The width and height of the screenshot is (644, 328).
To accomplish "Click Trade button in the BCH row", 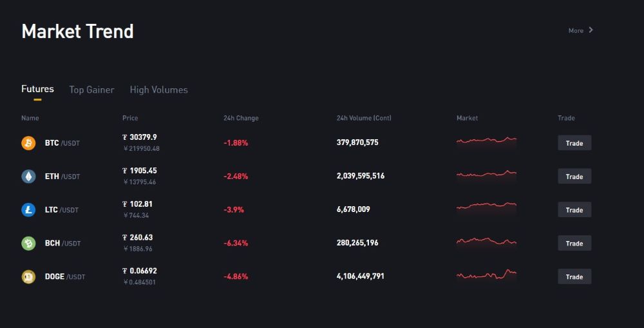I will click(x=574, y=244).
